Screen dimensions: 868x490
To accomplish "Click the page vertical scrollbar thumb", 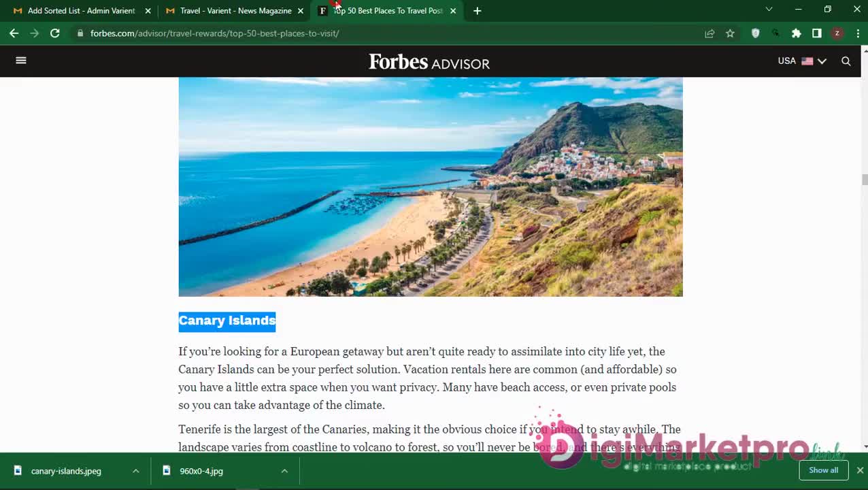I will tap(865, 180).
